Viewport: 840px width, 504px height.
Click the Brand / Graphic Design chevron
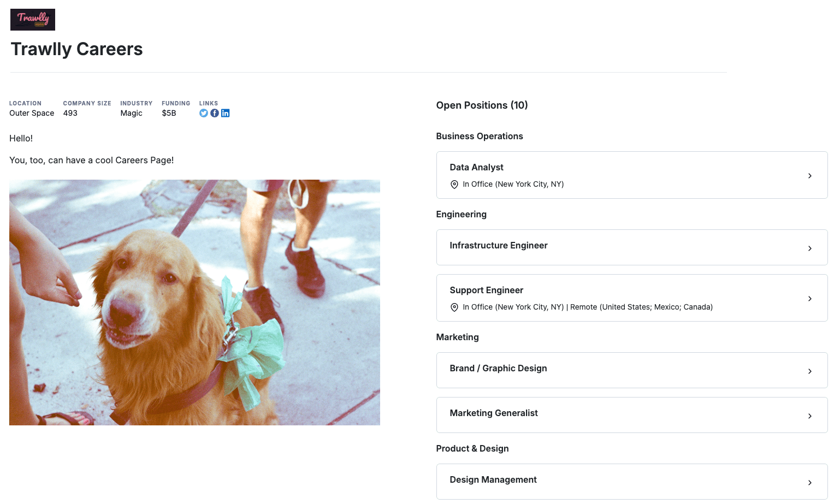(809, 371)
